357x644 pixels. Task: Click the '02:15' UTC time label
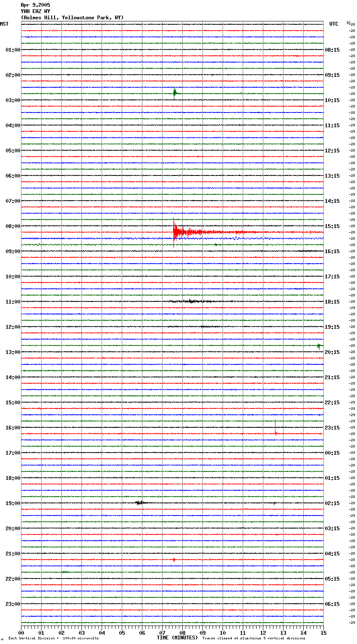(x=332, y=503)
